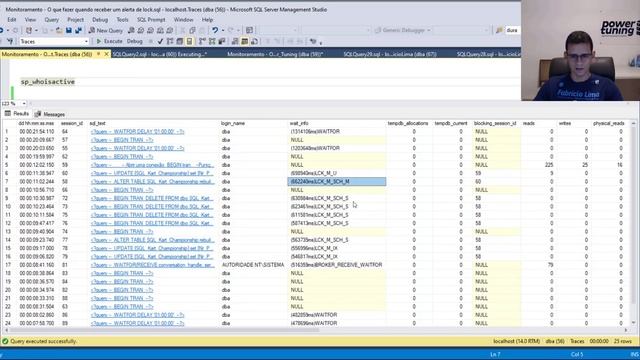Toggle Include Live Query Statistics icon
The width and height of the screenshot is (640, 360).
pyautogui.click(x=212, y=41)
